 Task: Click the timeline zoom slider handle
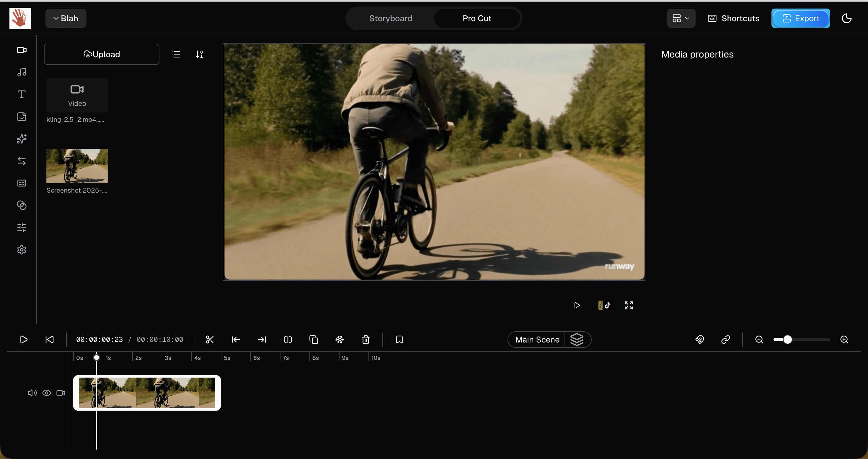coord(787,340)
